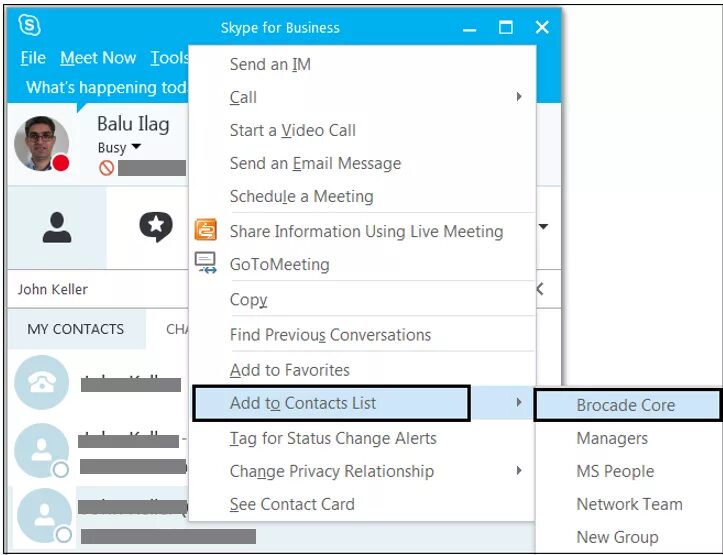Click the Balu Ilag name text

click(133, 124)
